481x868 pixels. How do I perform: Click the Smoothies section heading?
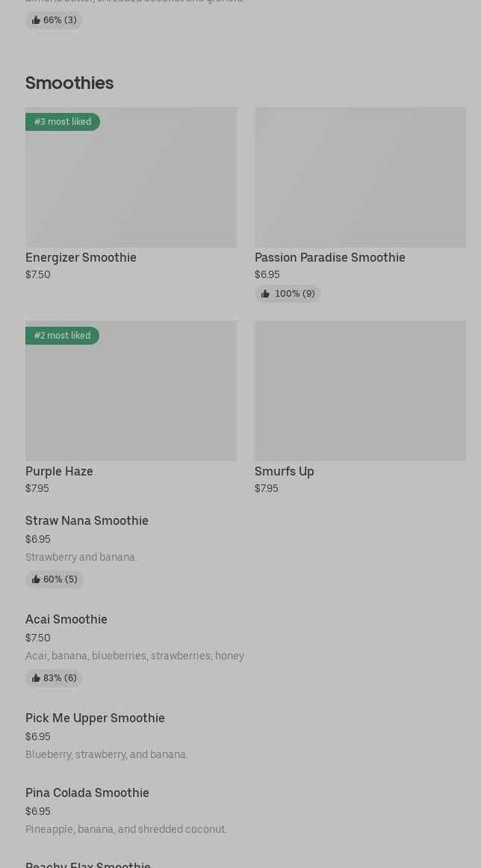click(x=69, y=83)
